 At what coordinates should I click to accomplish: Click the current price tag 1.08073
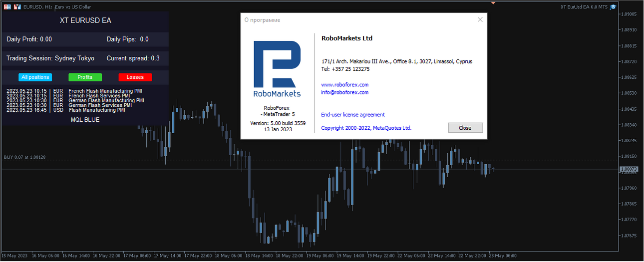pos(628,169)
